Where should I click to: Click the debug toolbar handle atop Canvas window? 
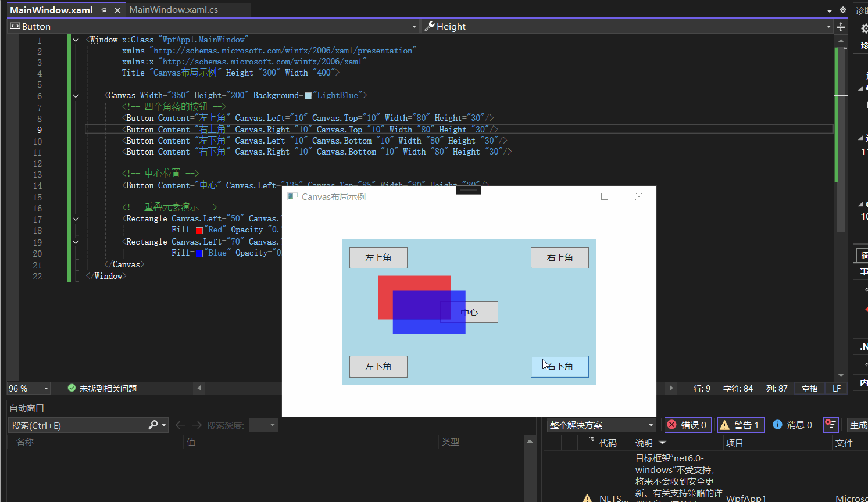pos(468,189)
